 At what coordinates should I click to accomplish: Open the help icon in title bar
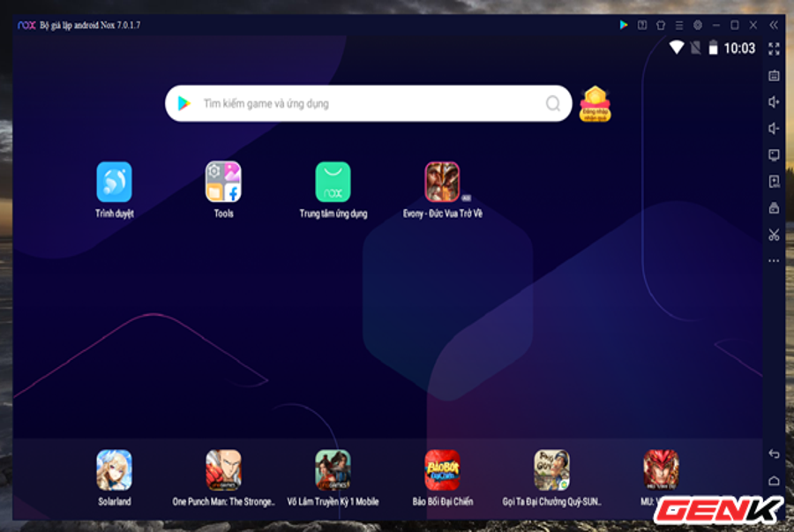click(642, 25)
